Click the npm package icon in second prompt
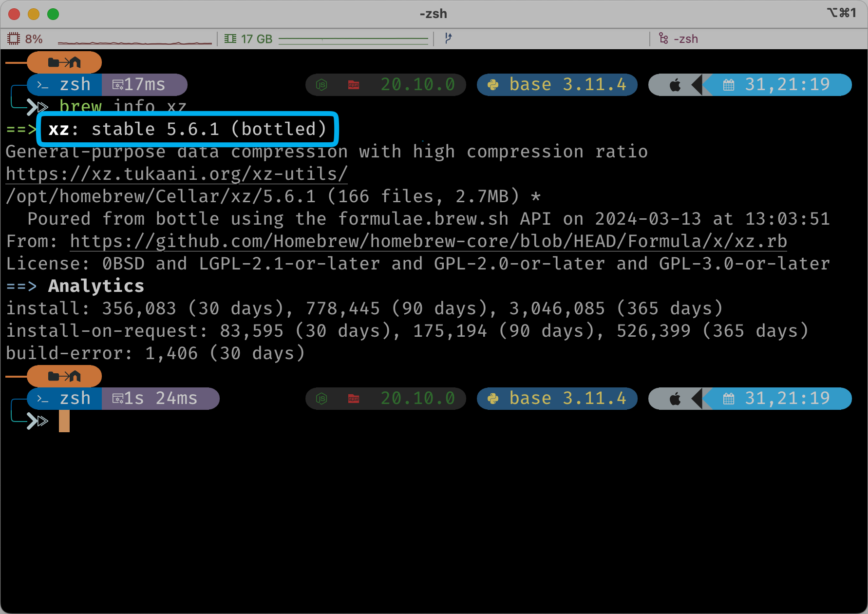Image resolution: width=868 pixels, height=614 pixels. pos(354,399)
